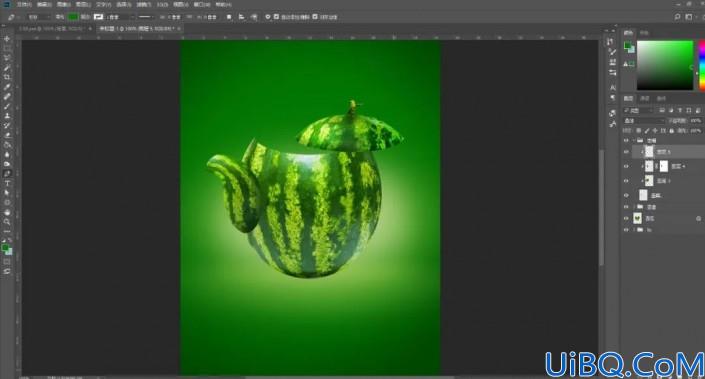Click foreground color swatch in Color panel

(x=628, y=45)
